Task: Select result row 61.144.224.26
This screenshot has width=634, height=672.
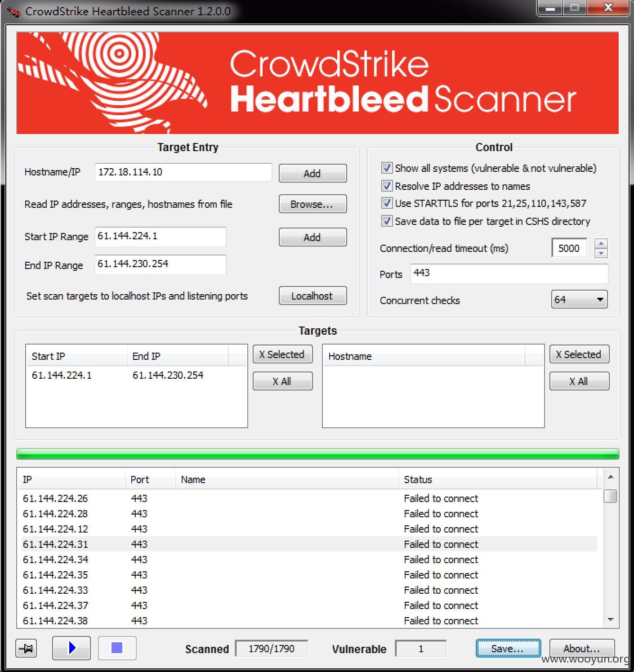Action: [x=309, y=498]
